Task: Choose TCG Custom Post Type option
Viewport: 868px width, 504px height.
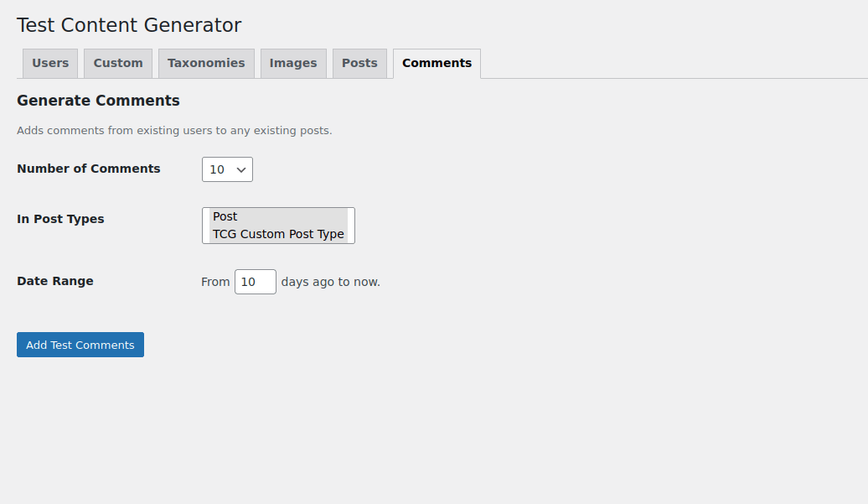Action: coord(278,234)
